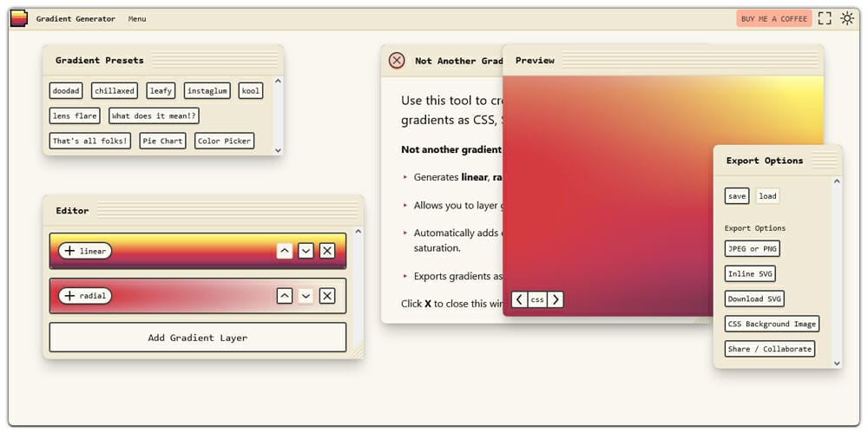Image resolution: width=868 pixels, height=434 pixels.
Task: Expand the linear layer settings
Action: point(85,251)
